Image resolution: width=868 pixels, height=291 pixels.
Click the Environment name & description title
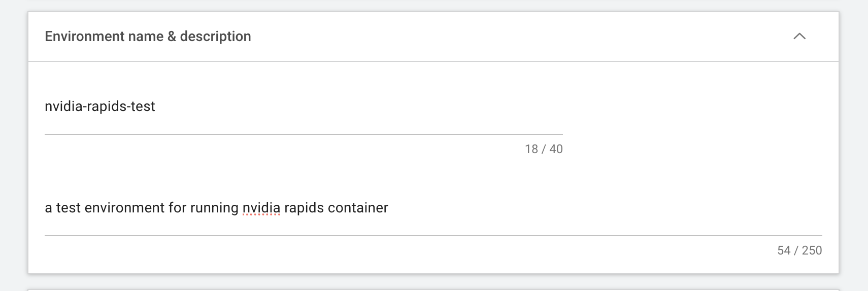click(148, 37)
